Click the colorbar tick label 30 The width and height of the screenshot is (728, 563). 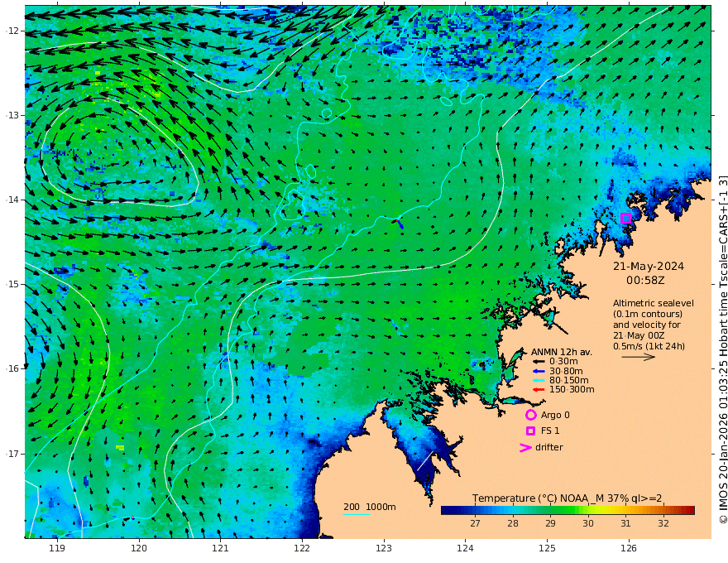(588, 523)
